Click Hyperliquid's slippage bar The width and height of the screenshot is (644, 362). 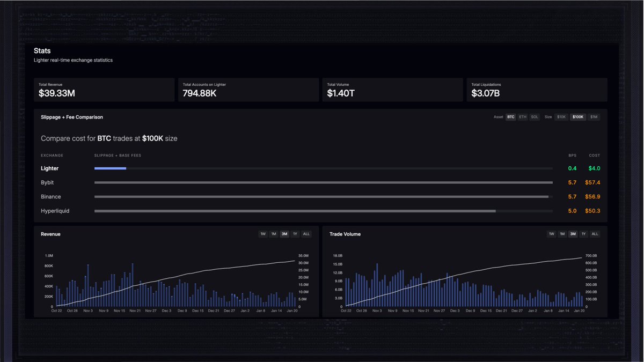[x=295, y=211]
